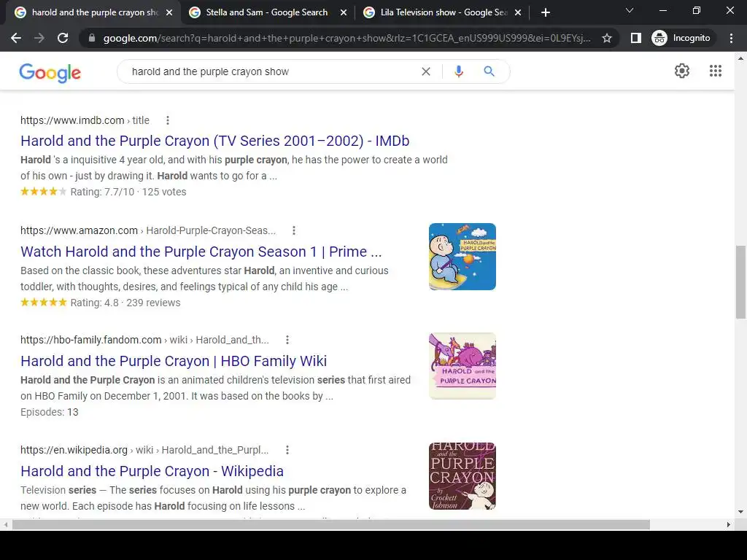
Task: Focus the Google search input field
Action: (271, 71)
